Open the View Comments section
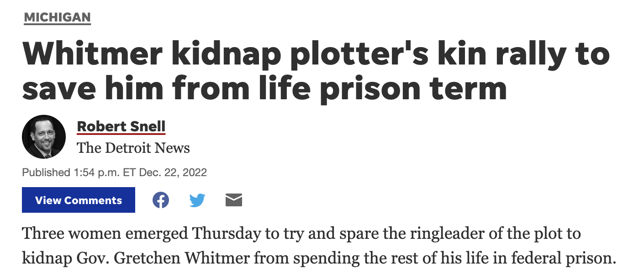Viewport: 644px width, 280px height. click(x=79, y=200)
